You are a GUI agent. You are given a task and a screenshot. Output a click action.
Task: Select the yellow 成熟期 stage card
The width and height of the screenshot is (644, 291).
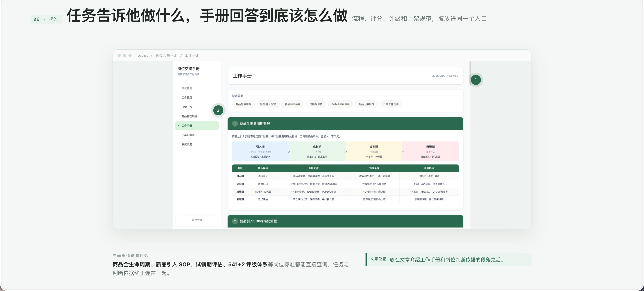pos(374,151)
